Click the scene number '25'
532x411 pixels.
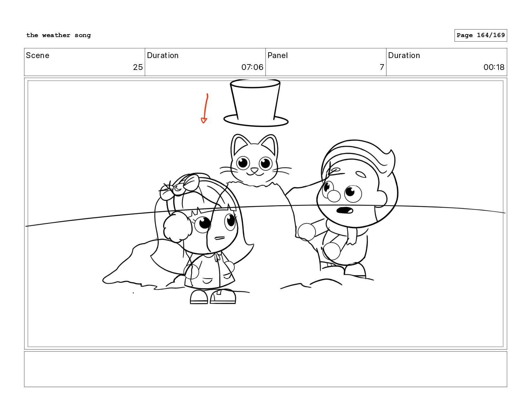pyautogui.click(x=138, y=67)
